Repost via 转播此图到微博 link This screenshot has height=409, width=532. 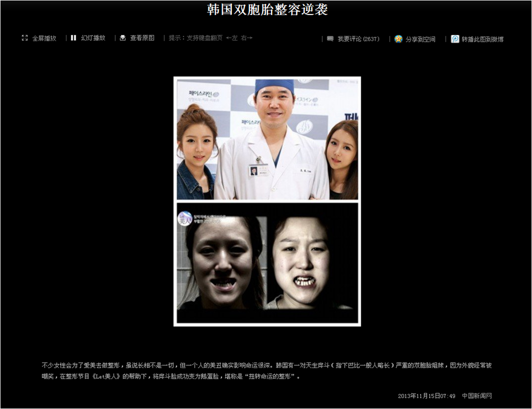[x=483, y=39]
